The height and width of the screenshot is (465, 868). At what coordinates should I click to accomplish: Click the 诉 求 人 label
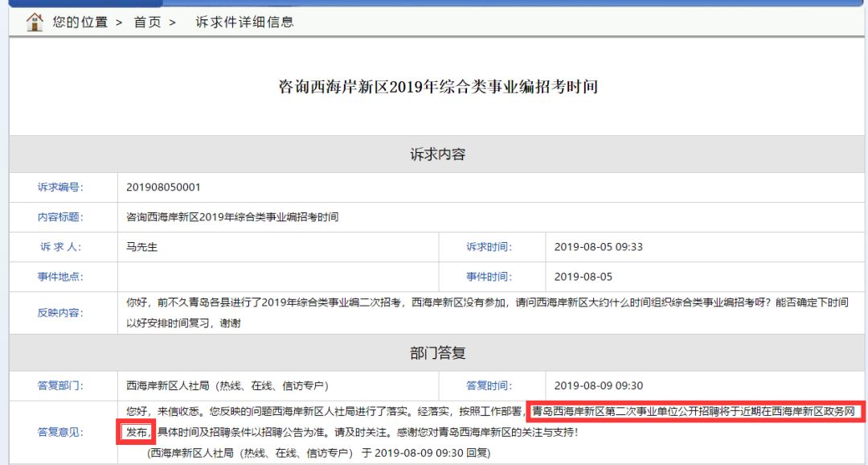pyautogui.click(x=60, y=247)
